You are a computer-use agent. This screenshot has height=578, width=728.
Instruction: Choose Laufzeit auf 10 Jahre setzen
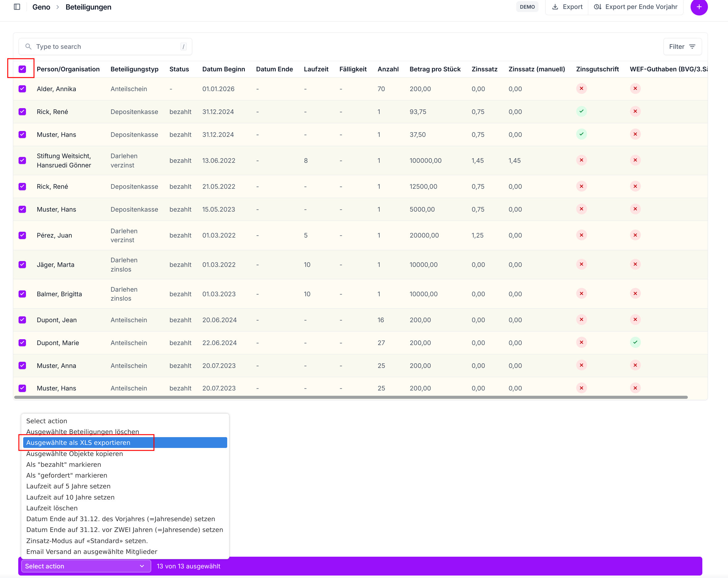pyautogui.click(x=70, y=497)
